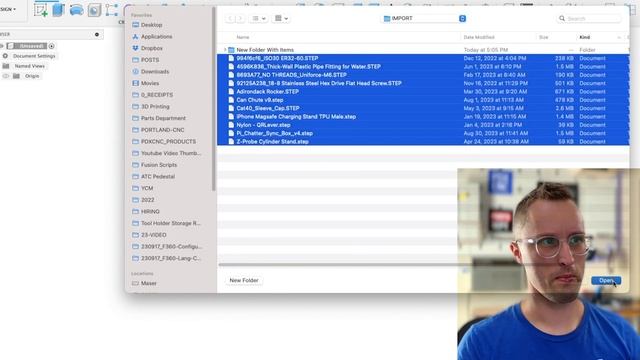Open the list view options dropdown
The height and width of the screenshot is (360, 640).
[258, 18]
